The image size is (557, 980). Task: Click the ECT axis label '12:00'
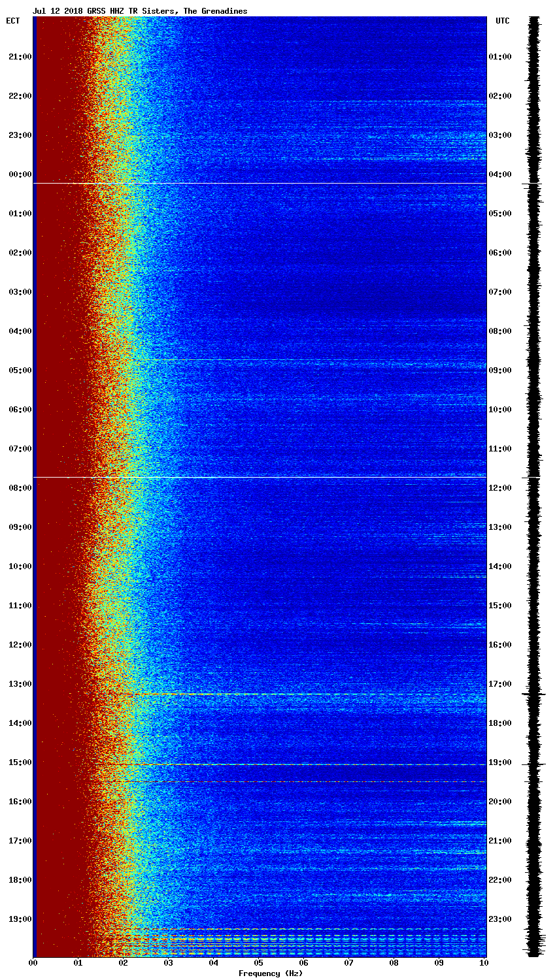20,645
